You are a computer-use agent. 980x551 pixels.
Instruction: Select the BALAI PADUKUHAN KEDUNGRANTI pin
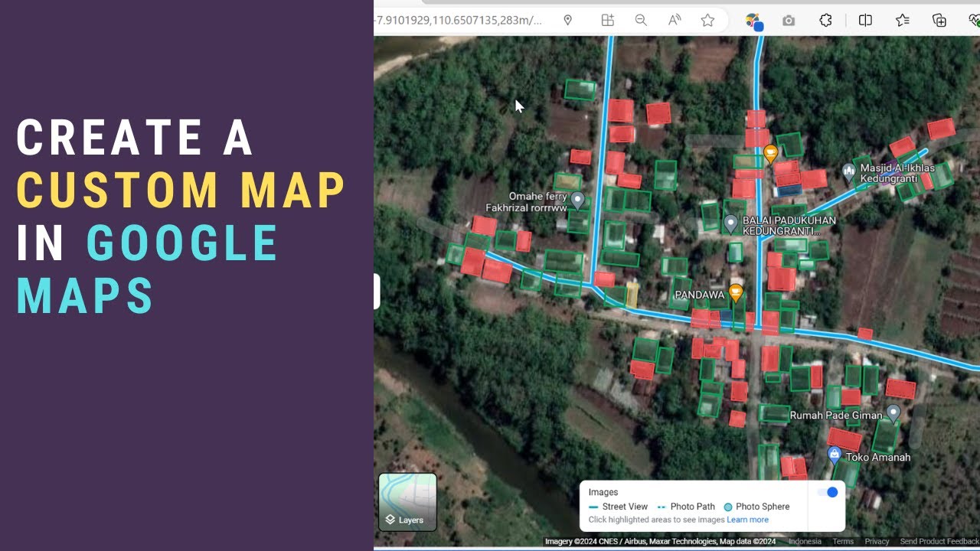click(x=730, y=223)
